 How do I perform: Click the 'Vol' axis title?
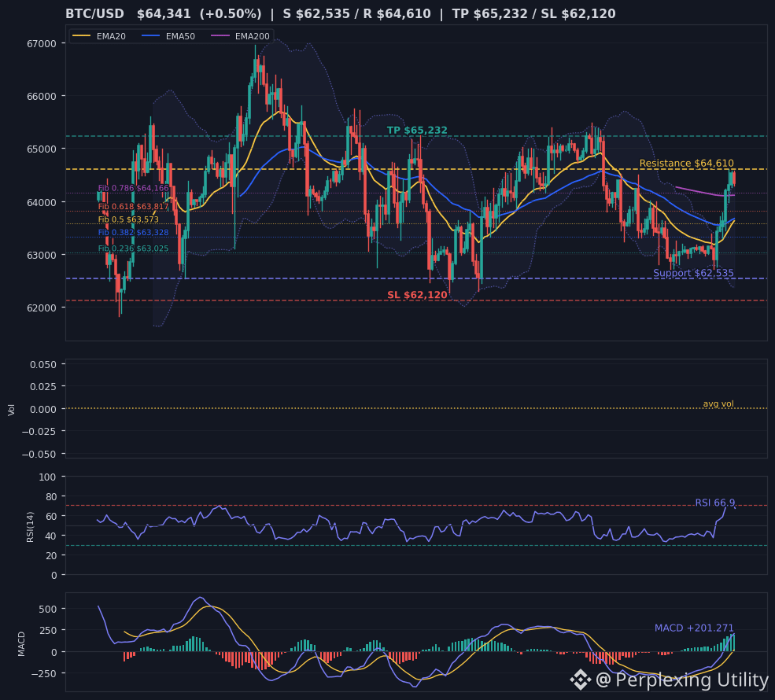[11, 410]
